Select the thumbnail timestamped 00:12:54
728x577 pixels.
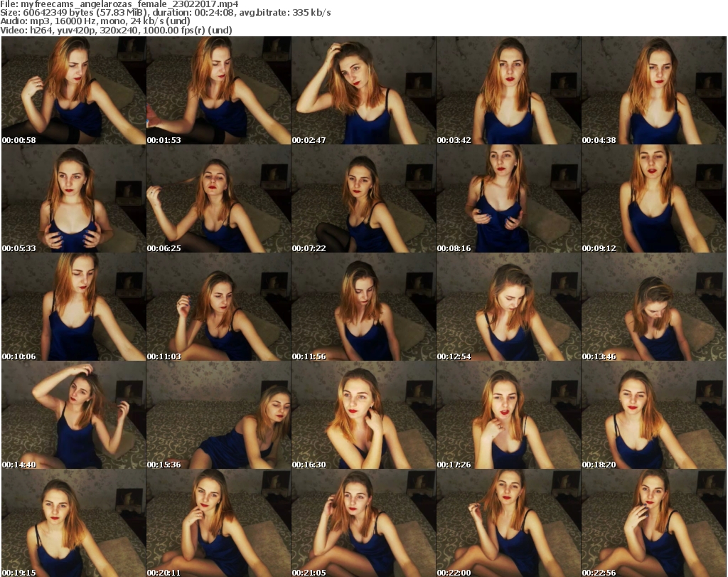click(508, 307)
